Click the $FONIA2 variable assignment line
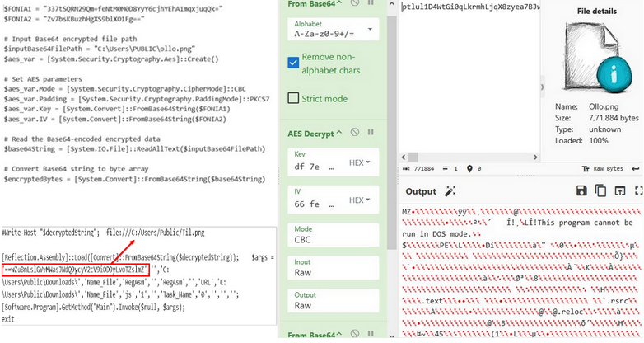This screenshot has width=644, height=343. tap(74, 18)
